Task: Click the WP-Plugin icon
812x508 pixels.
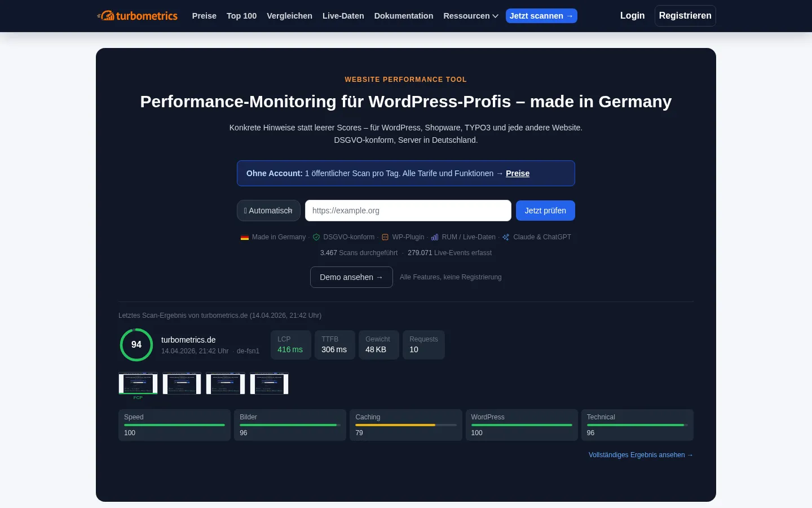Action: coord(385,237)
